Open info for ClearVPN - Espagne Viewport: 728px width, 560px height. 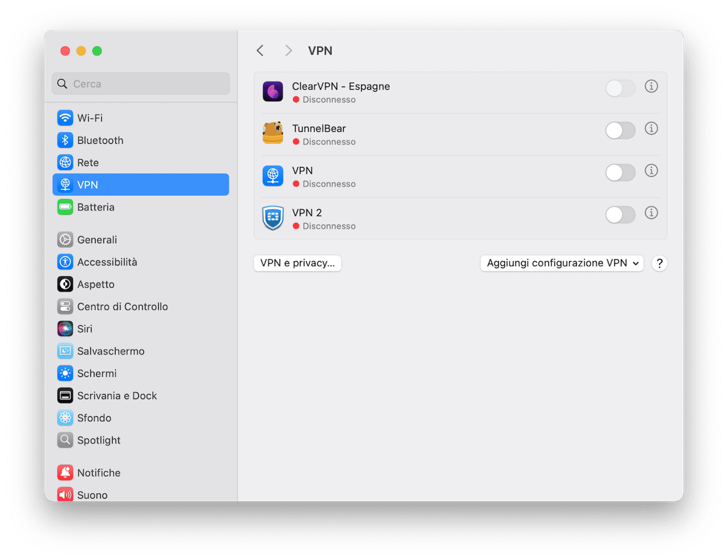click(651, 86)
